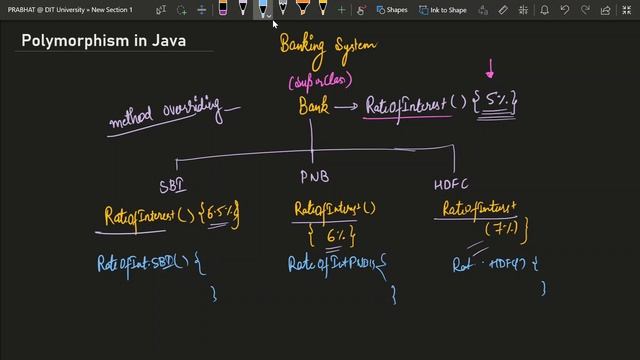Image resolution: width=640 pixels, height=360 pixels.
Task: Choose the Lasso Select tool
Action: (182, 10)
